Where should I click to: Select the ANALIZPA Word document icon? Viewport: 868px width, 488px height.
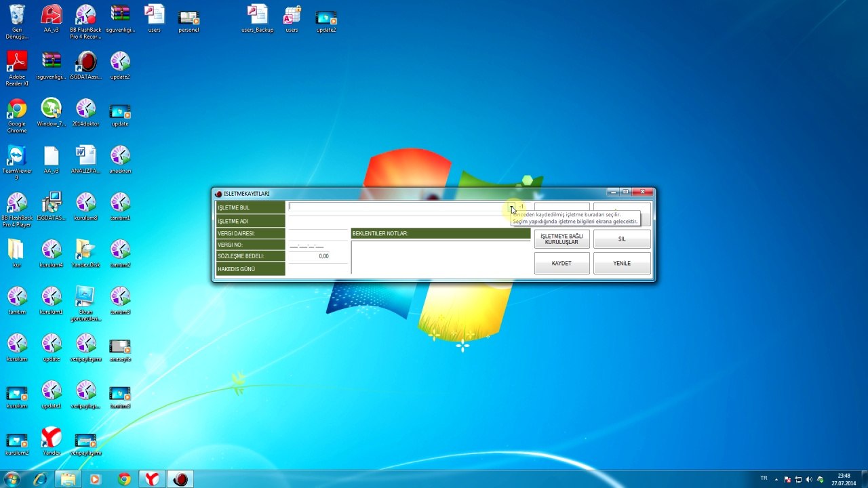click(85, 159)
